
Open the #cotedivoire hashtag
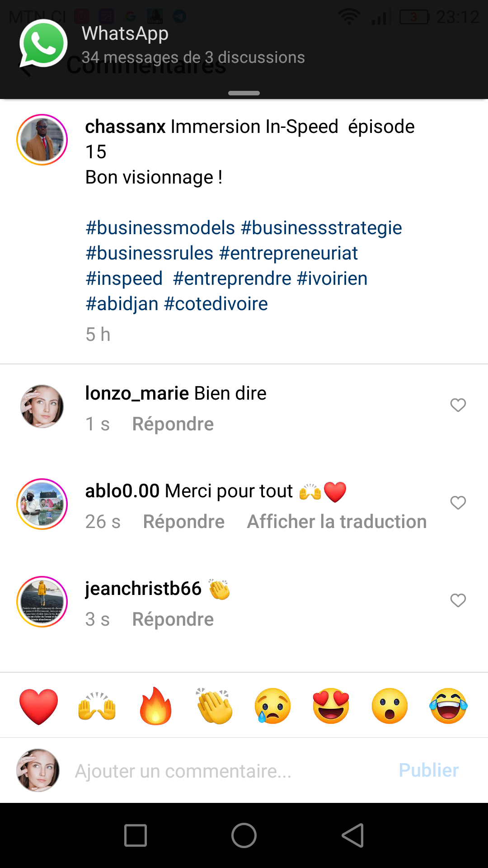click(216, 304)
